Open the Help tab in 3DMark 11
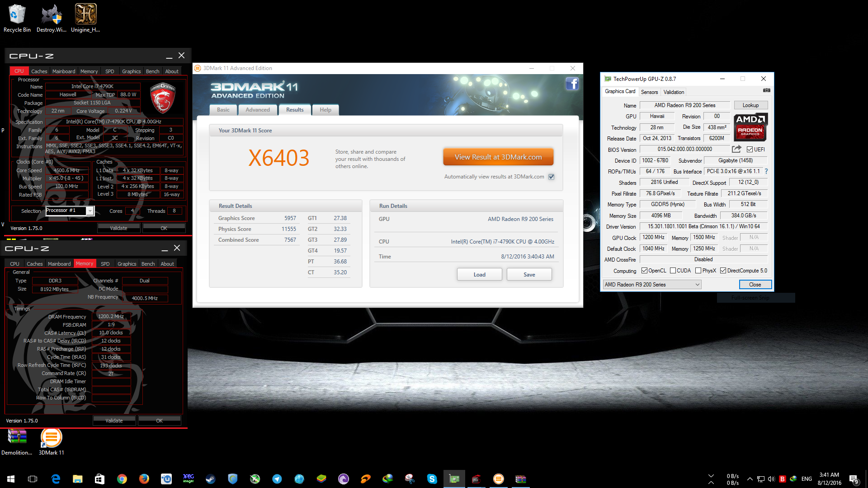This screenshot has width=868, height=488. pos(325,110)
